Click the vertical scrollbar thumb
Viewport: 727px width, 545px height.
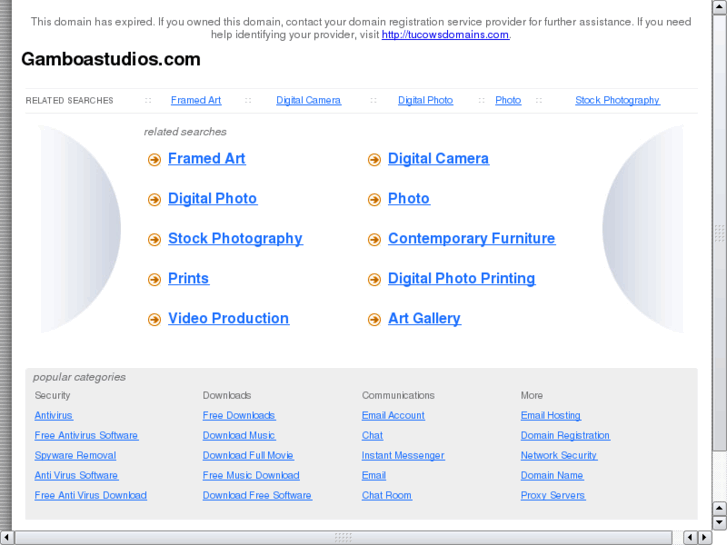pyautogui.click(x=719, y=232)
